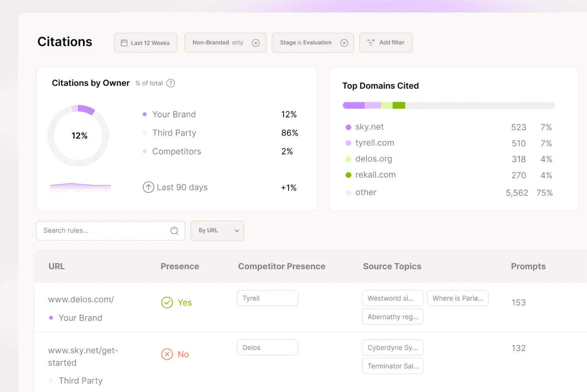Screen dimensions: 587x392
Task: Sort by the Prompts column header
Action: (x=528, y=266)
